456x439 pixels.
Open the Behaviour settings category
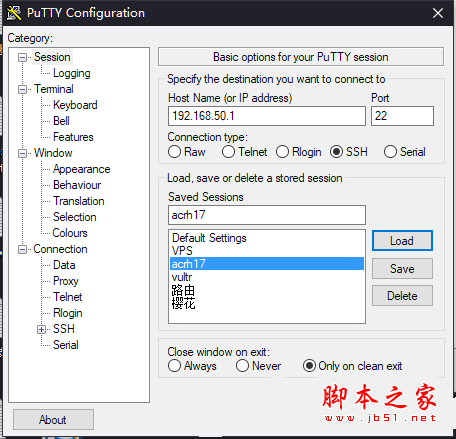coord(77,185)
